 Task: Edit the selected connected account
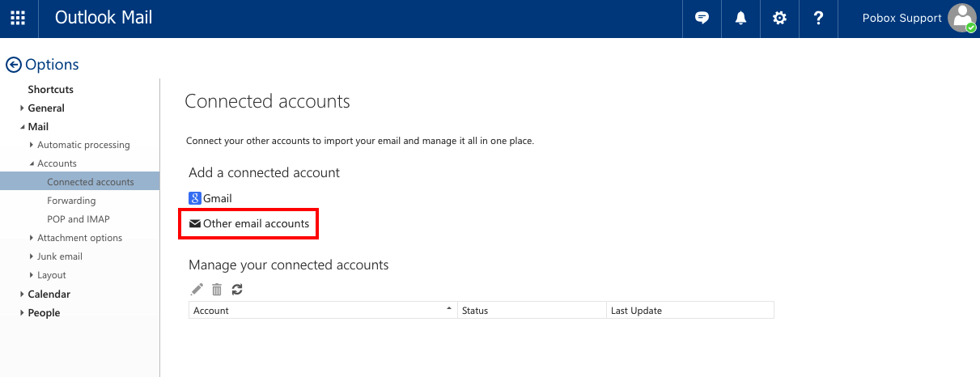click(x=197, y=290)
